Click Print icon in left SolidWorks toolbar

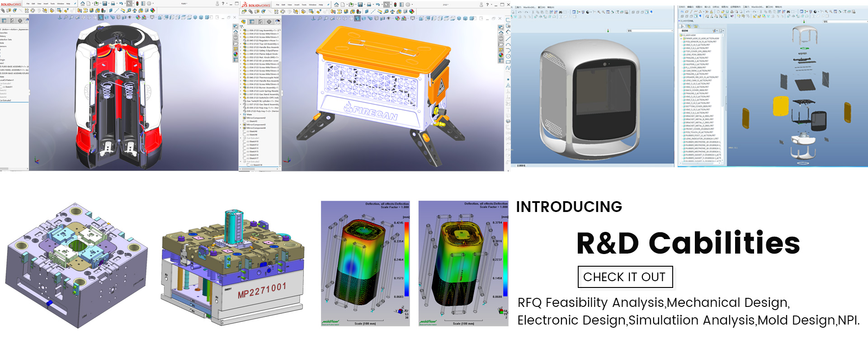point(113,4)
